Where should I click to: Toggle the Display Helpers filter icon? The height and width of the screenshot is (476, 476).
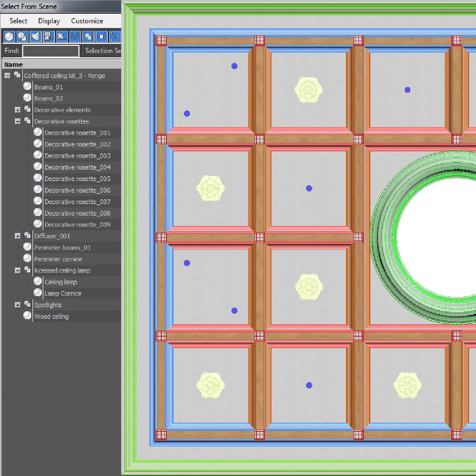click(62, 37)
